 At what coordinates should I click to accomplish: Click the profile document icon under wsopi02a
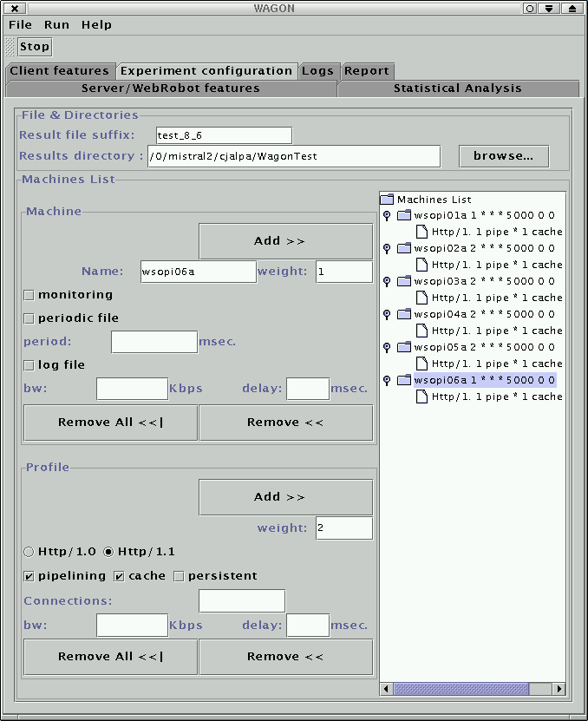click(422, 265)
